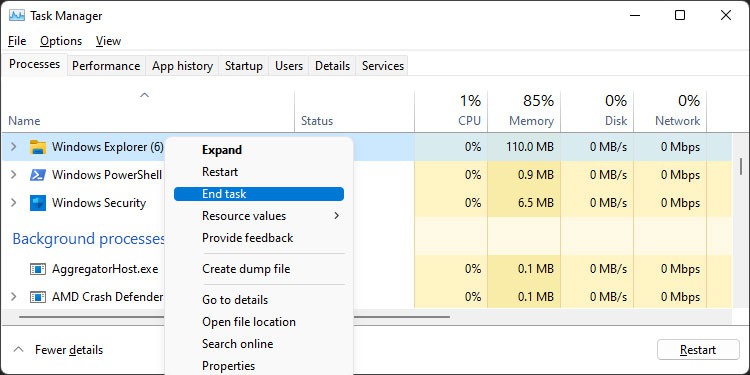Expand the Windows Security process group
The image size is (750, 375).
13,203
